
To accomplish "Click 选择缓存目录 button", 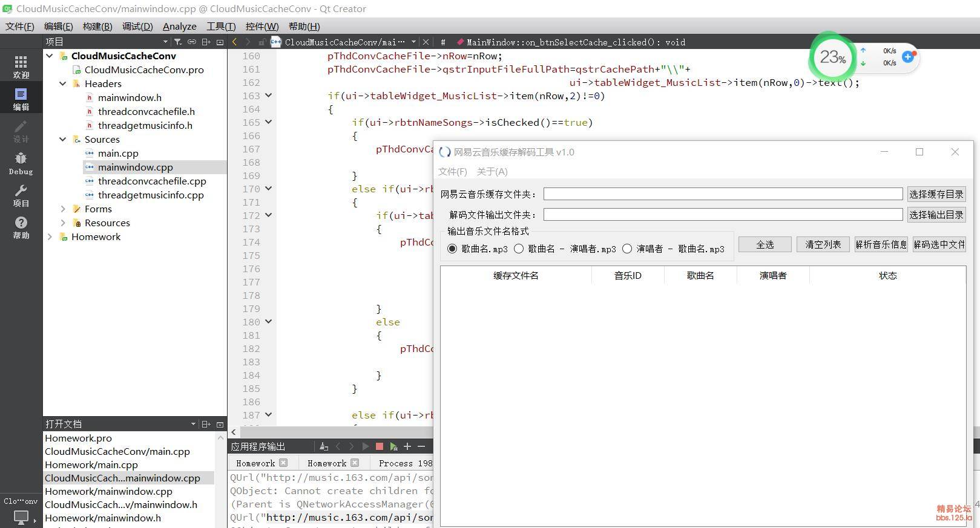I will point(936,194).
